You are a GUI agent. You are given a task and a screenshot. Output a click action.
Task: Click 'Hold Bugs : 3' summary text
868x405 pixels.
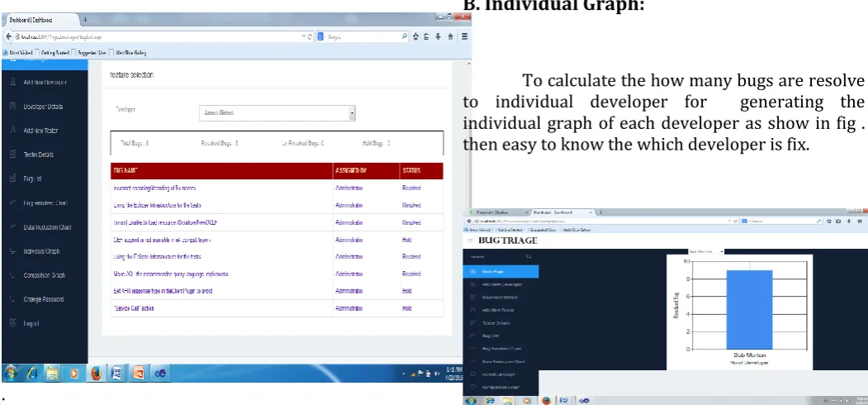tap(377, 143)
